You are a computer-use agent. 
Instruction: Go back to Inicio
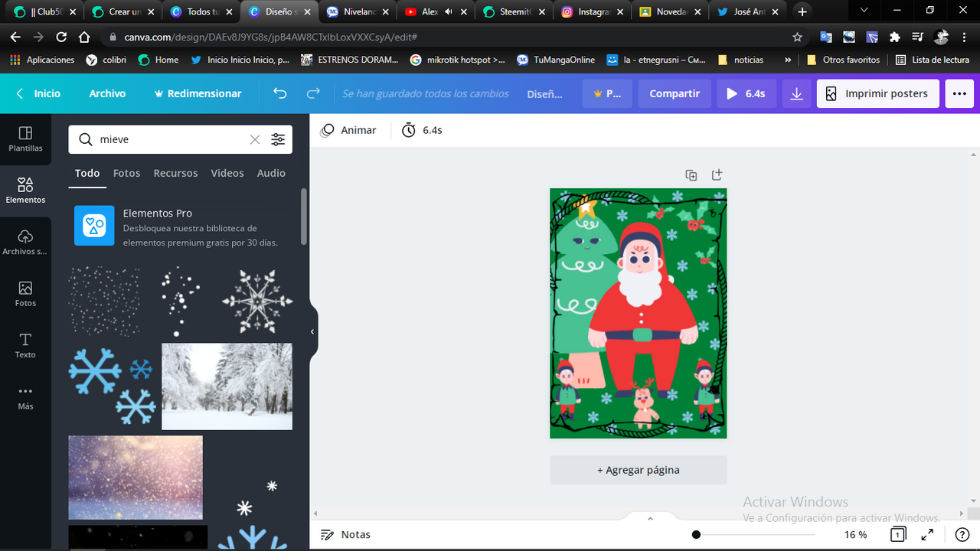[38, 93]
